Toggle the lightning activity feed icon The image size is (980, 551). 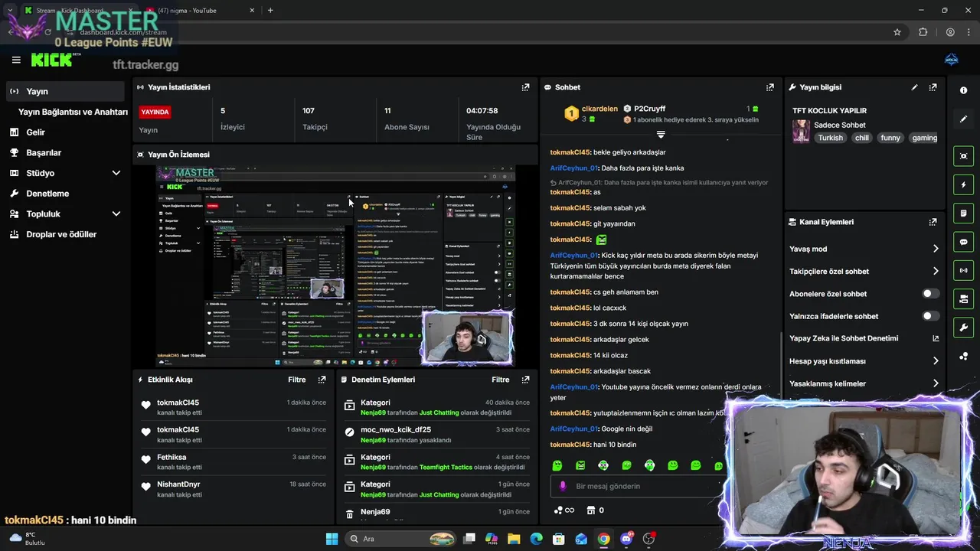point(963,184)
